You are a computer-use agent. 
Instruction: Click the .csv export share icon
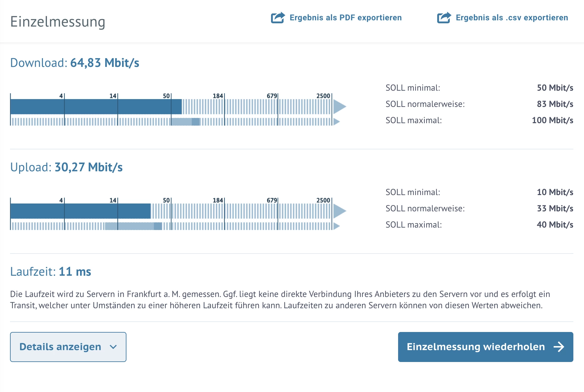coord(444,18)
